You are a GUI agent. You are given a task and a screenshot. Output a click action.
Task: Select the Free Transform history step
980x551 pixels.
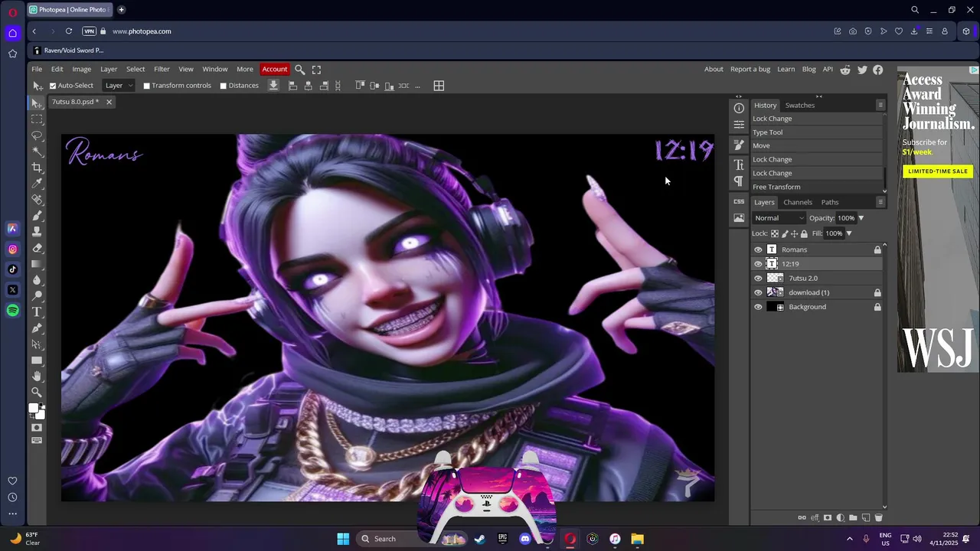[x=816, y=187]
